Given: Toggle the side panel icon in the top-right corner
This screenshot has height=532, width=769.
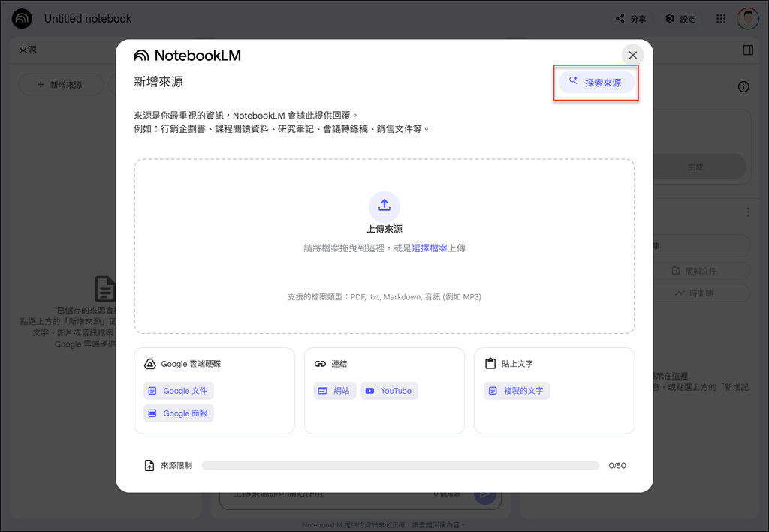Looking at the screenshot, I should 748,50.
